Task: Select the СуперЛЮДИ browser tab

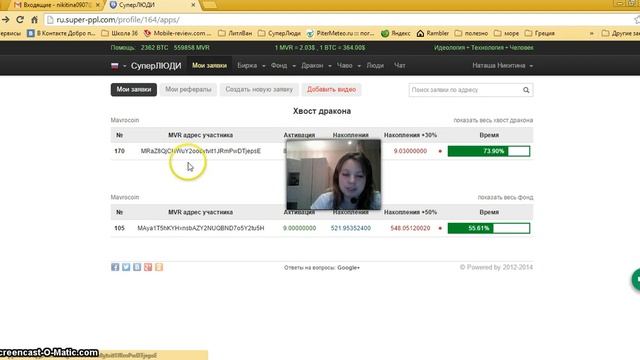Action: (152, 5)
